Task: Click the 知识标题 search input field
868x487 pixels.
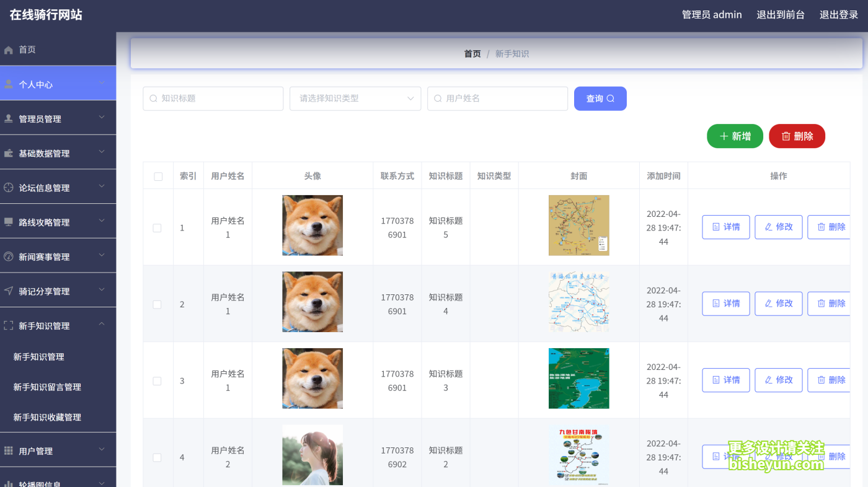Action: [x=213, y=99]
